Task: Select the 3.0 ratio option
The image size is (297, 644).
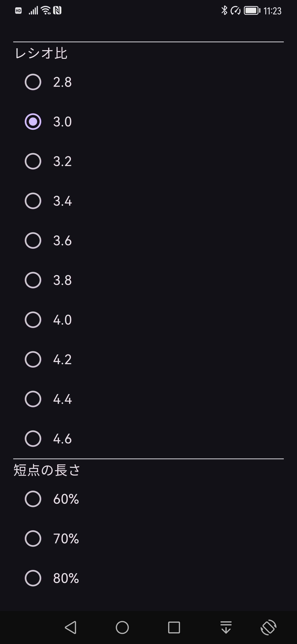Action: [33, 122]
